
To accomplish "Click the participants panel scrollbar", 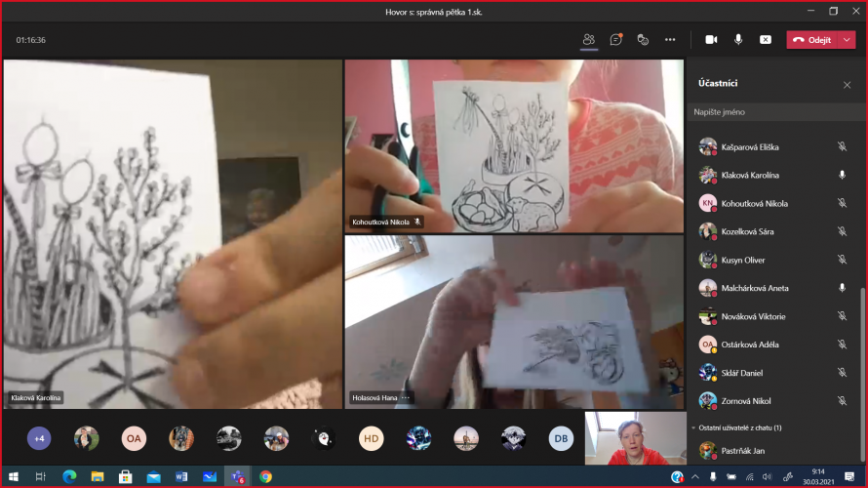I will tap(861, 374).
